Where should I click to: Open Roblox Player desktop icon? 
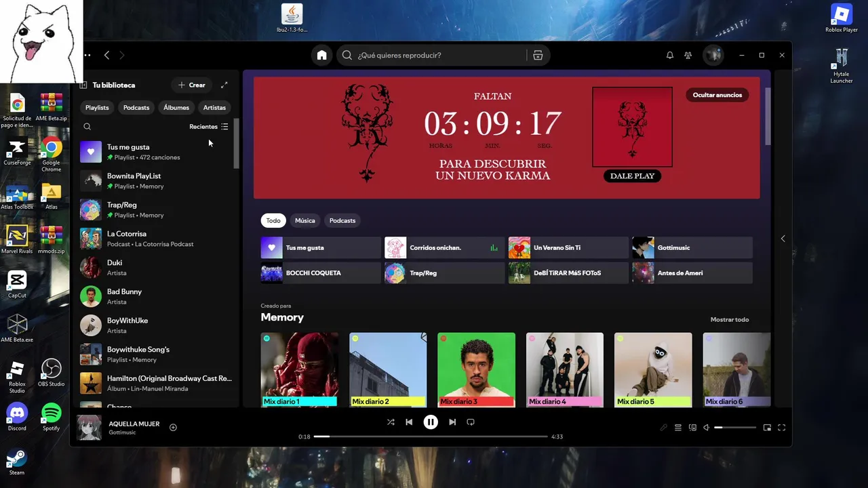[842, 18]
